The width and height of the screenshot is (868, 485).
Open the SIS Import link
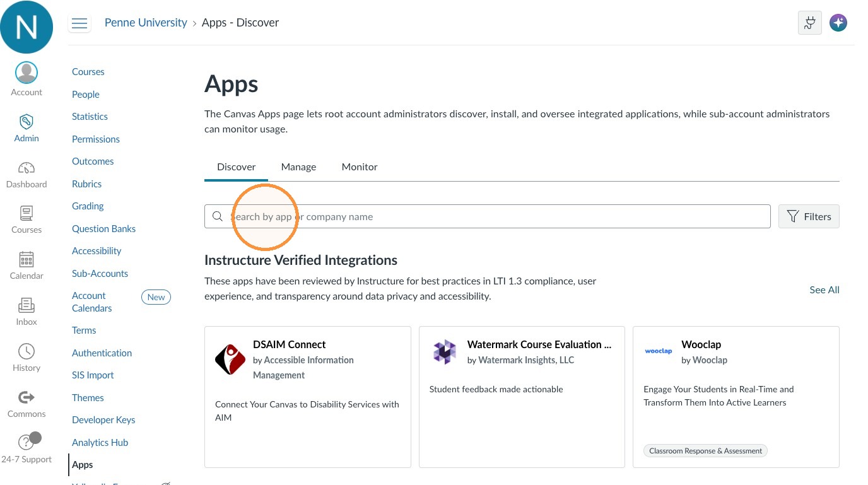[93, 375]
